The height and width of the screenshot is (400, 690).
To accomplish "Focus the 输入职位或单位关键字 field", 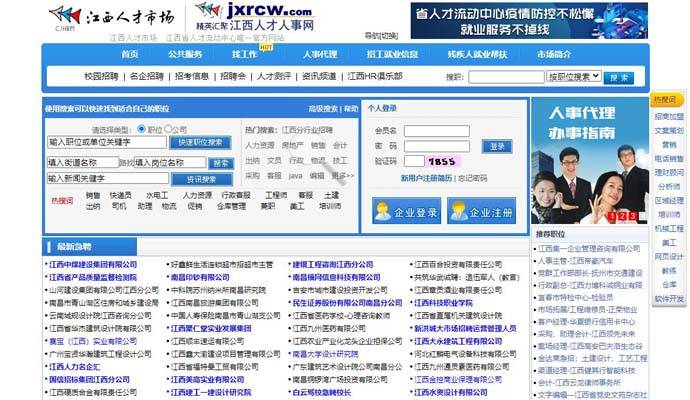I will tap(107, 142).
